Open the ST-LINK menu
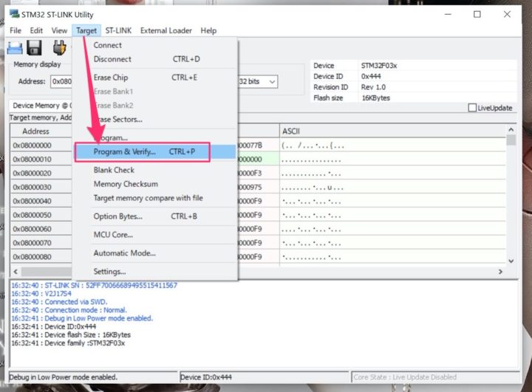532x392 pixels. [118, 30]
